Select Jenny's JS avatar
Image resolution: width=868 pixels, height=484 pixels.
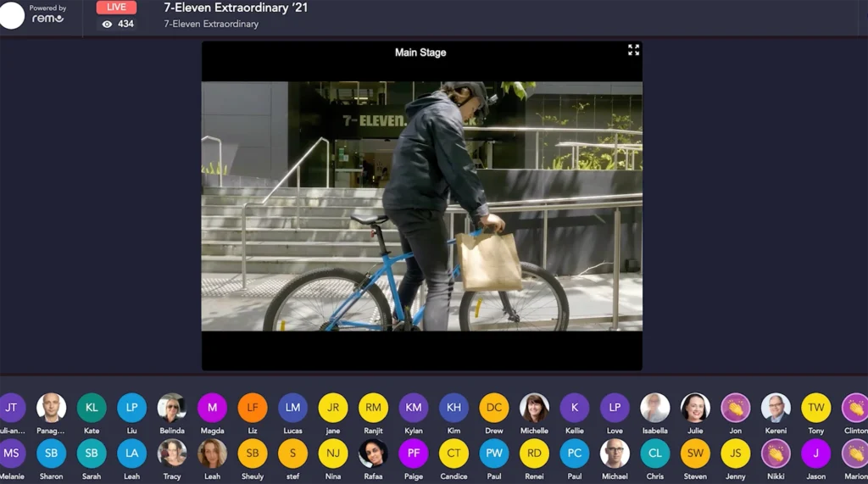(x=736, y=453)
